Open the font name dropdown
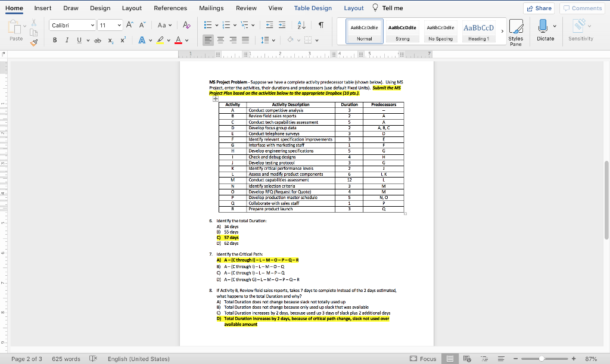 point(92,25)
